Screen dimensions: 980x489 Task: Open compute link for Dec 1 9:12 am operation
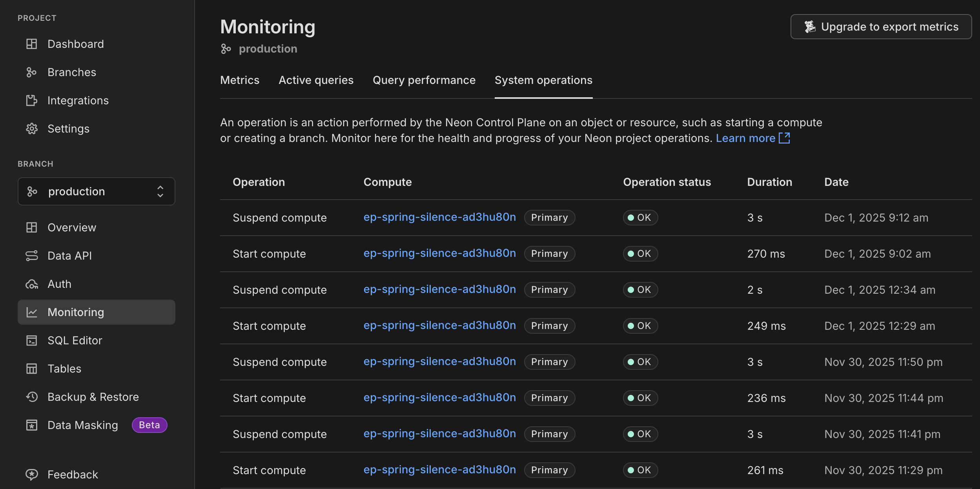point(439,217)
